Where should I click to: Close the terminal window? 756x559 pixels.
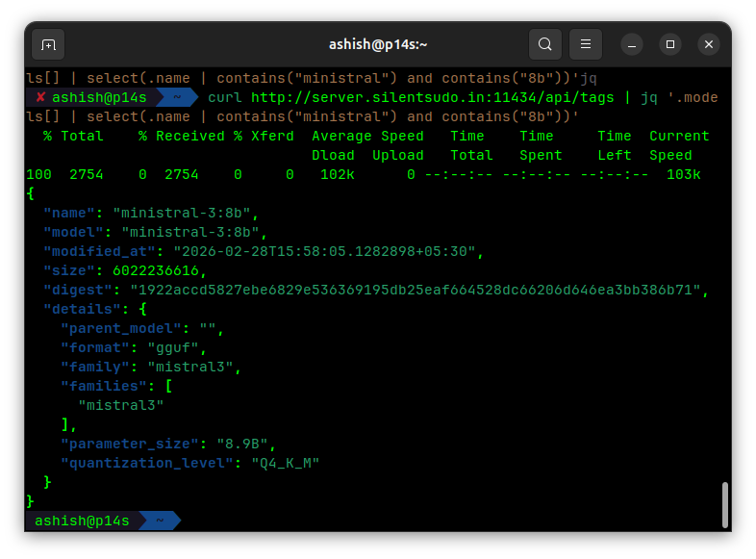(x=709, y=44)
